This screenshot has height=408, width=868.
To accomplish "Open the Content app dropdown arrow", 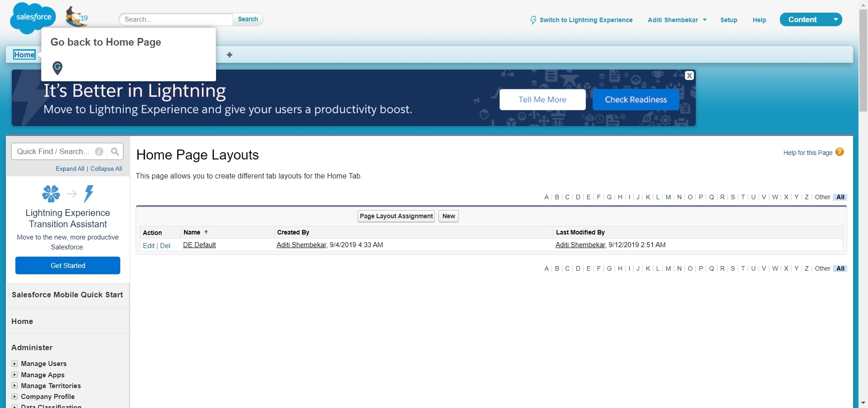I will [x=836, y=19].
